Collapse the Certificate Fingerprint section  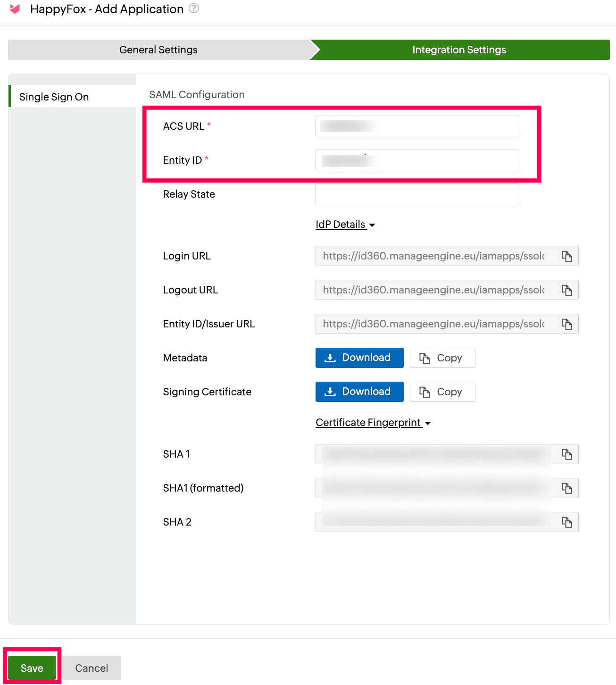pyautogui.click(x=373, y=423)
